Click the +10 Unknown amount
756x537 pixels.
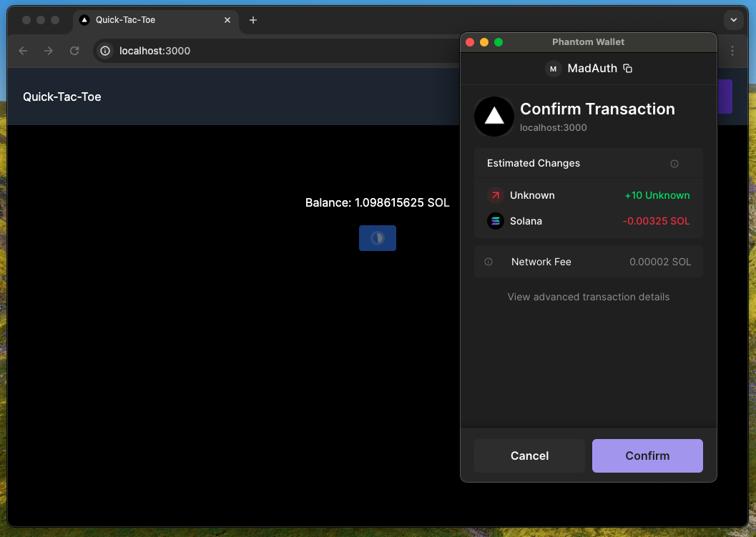657,195
